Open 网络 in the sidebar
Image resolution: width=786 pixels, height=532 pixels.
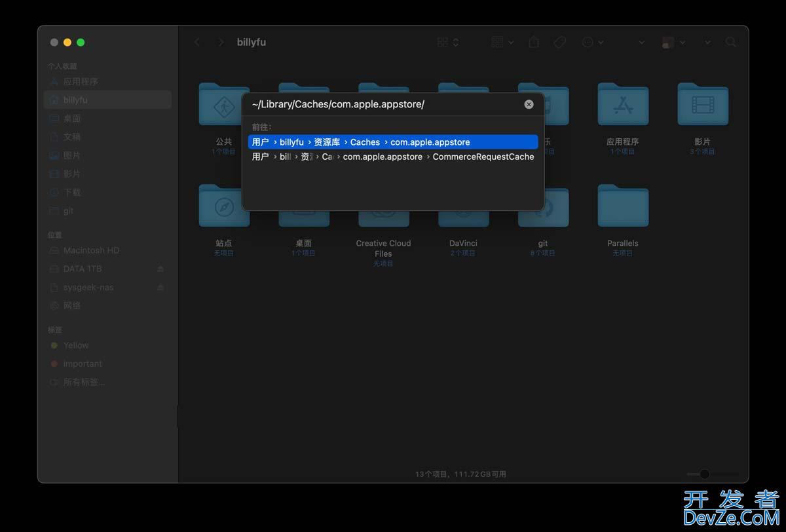click(x=107, y=305)
